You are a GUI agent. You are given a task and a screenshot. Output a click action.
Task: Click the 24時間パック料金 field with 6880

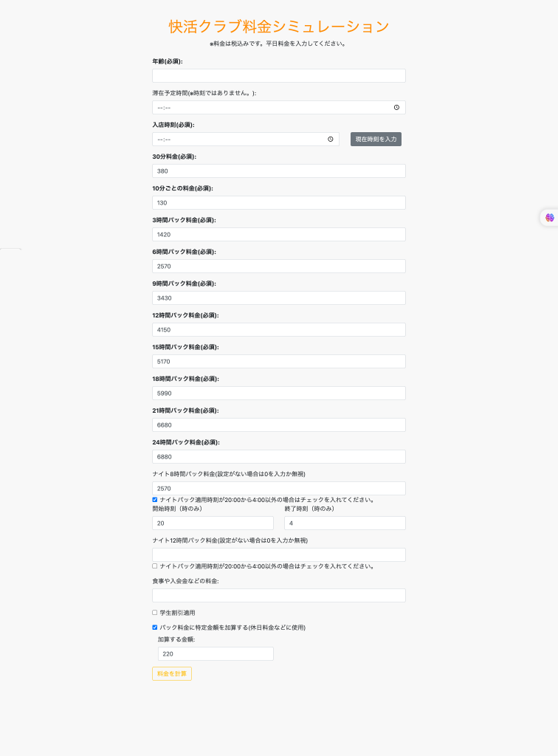click(279, 456)
